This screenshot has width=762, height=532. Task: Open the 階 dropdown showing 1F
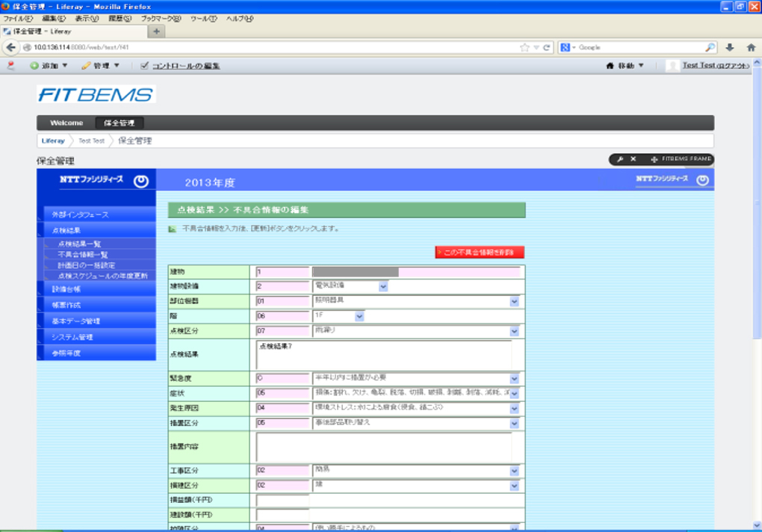pos(359,316)
